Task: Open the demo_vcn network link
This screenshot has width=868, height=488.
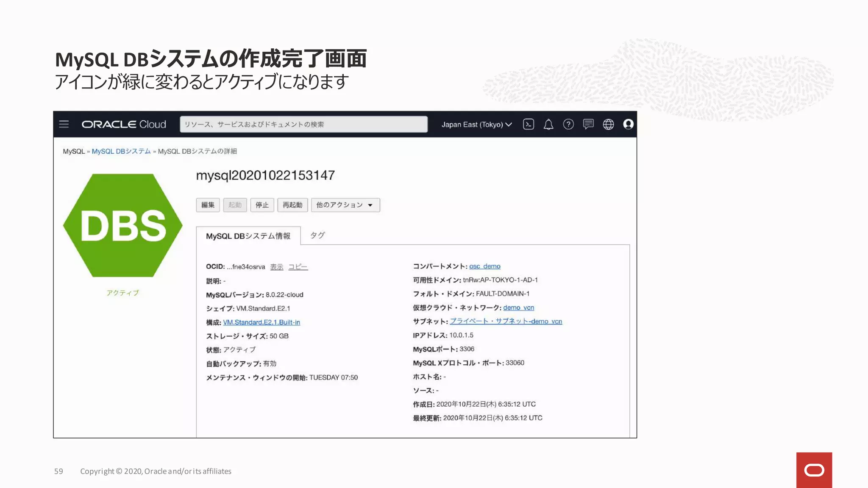Action: tap(519, 308)
